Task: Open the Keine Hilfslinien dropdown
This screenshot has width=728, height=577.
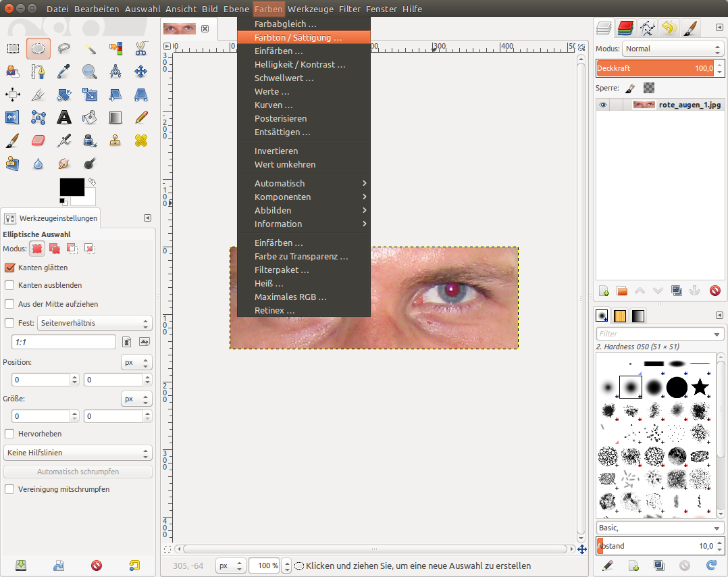Action: (x=78, y=453)
